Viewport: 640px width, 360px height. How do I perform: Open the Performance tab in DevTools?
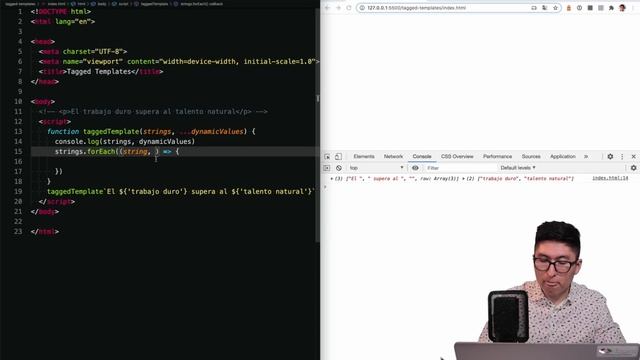click(x=497, y=156)
